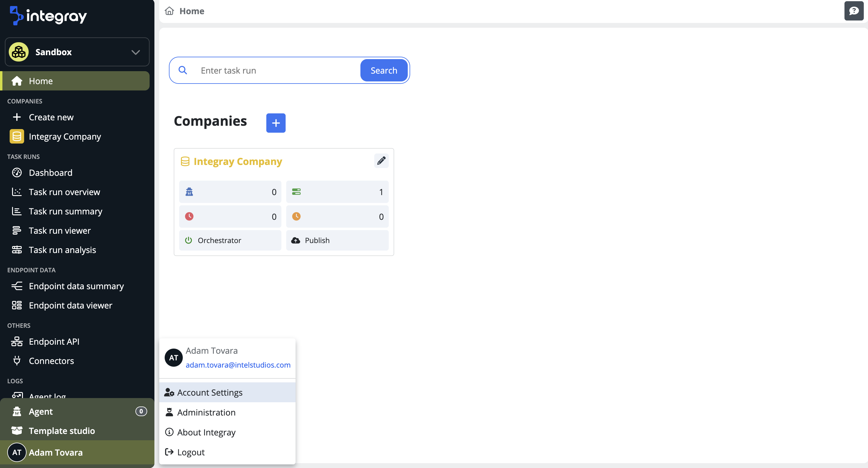Select Administration in the user menu

(x=206, y=413)
